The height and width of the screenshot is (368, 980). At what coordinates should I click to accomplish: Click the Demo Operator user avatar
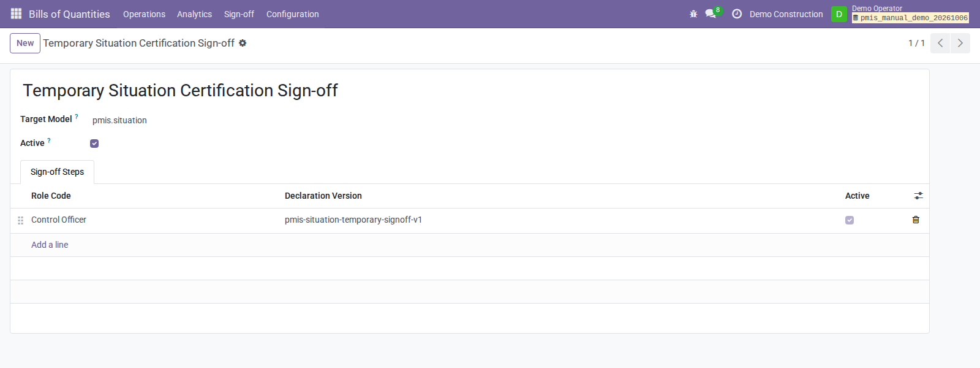pos(839,14)
